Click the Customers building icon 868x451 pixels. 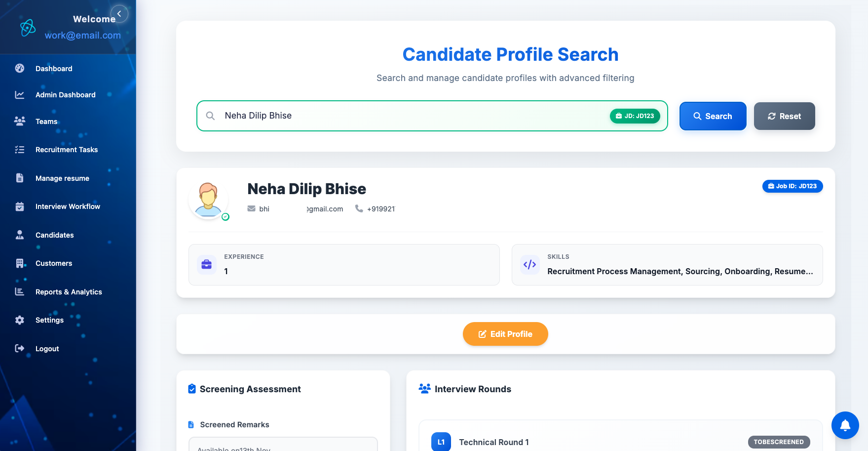click(x=20, y=263)
